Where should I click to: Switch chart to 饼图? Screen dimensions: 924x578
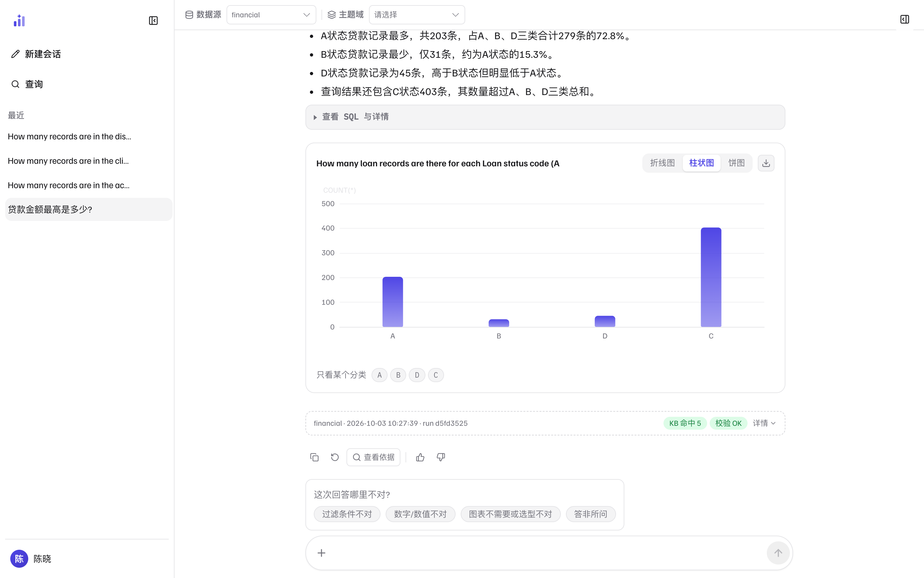(737, 163)
